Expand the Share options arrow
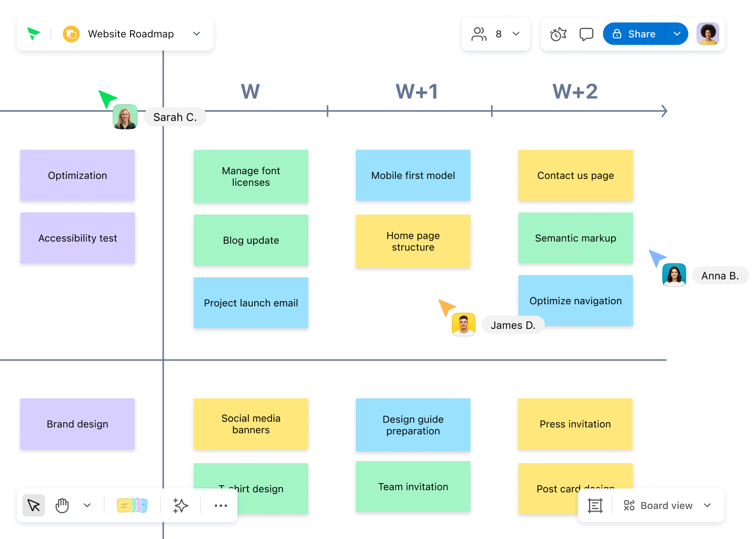756x539 pixels. click(x=677, y=34)
